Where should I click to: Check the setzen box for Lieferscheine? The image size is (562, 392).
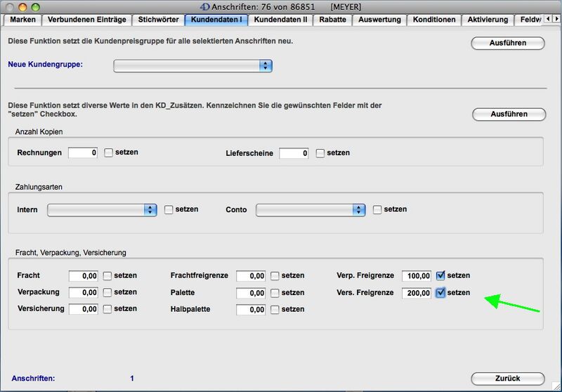320,153
